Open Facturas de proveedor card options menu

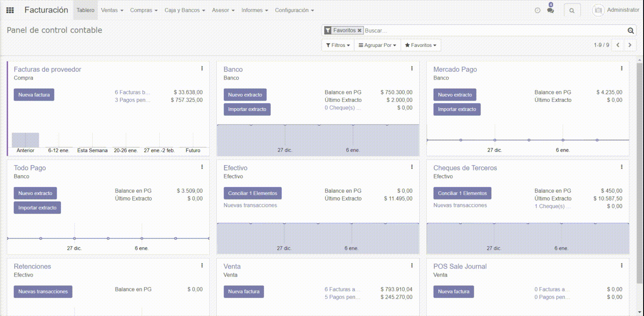coord(202,68)
